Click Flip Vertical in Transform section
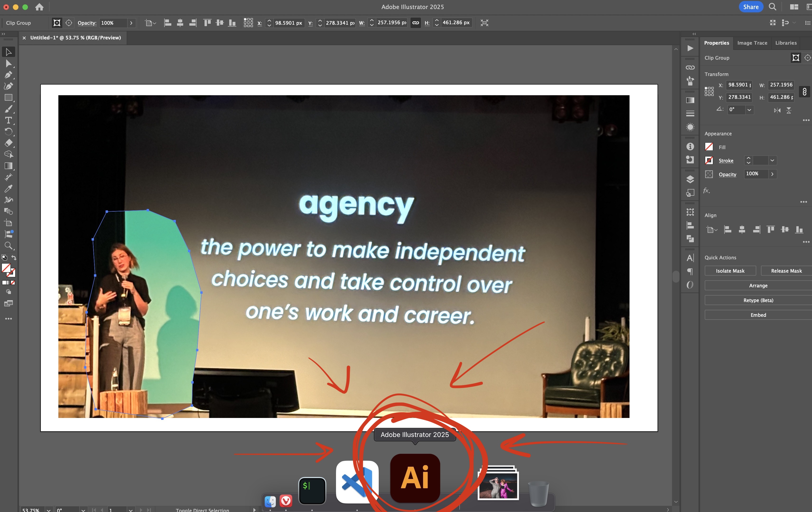This screenshot has width=812, height=512. [789, 110]
